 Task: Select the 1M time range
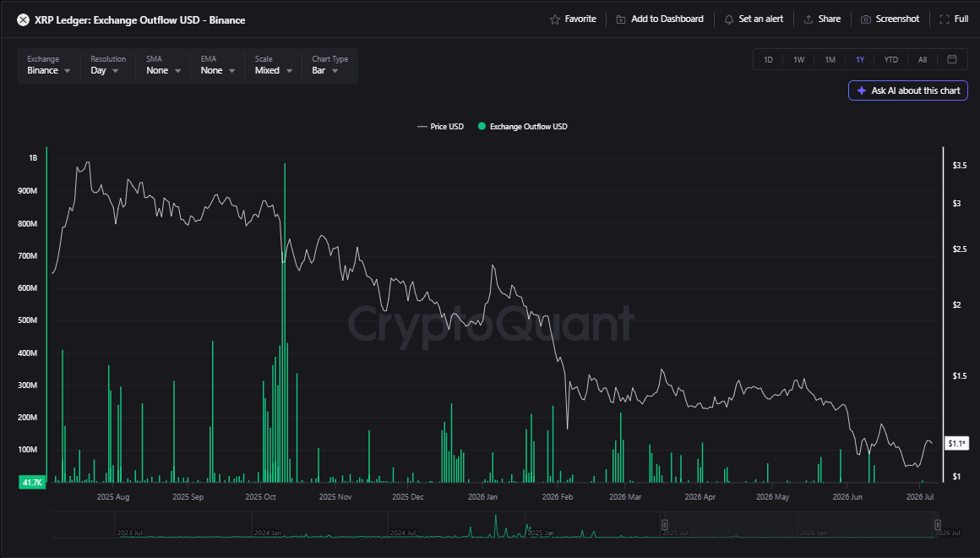tap(830, 60)
